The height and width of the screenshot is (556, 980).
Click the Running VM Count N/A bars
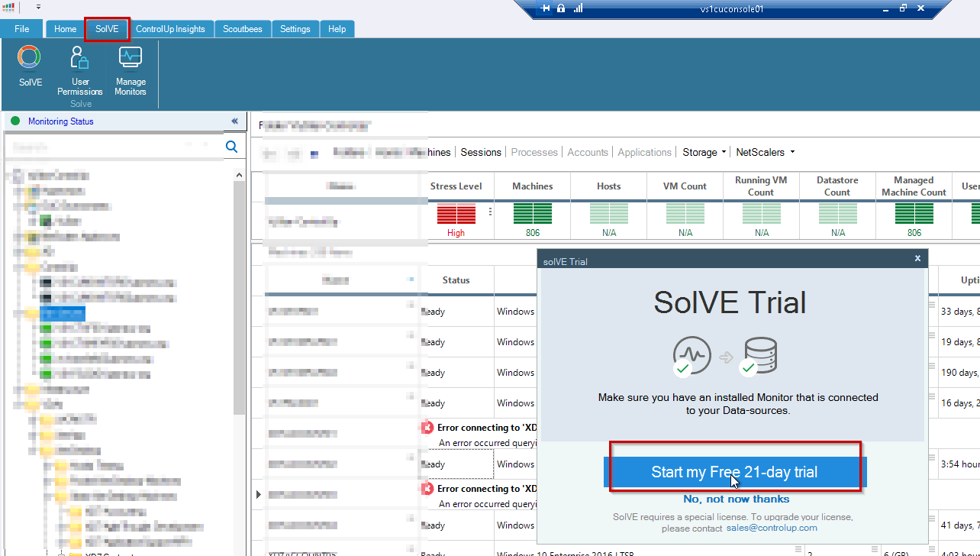tap(762, 214)
